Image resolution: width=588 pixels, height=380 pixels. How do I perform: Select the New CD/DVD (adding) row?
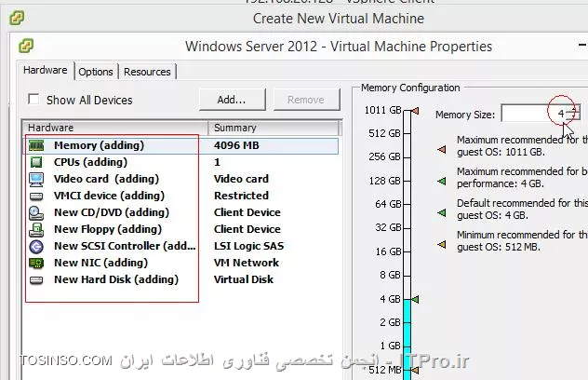click(181, 212)
